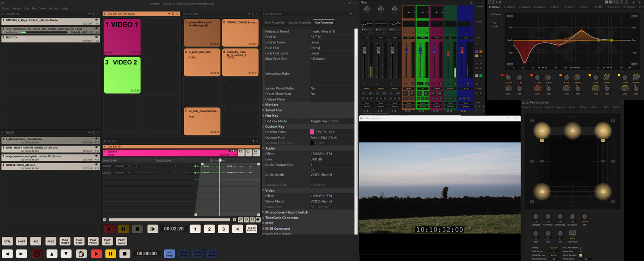Viewport: 644px width, 261px height.
Task: Click the lock icon on the VIDEO 1 cue track
Action: pos(256,152)
